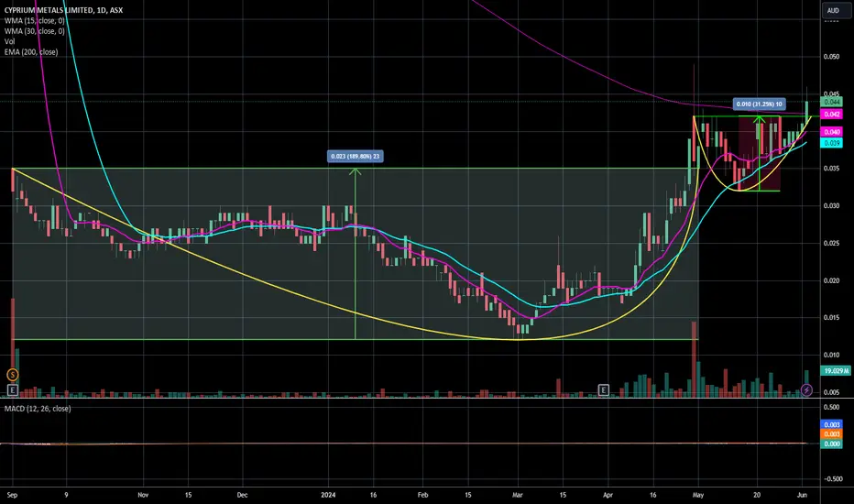This screenshot has height=504, width=854.
Task: Click the blue 0.003 MACD value label
Action: coord(832,424)
